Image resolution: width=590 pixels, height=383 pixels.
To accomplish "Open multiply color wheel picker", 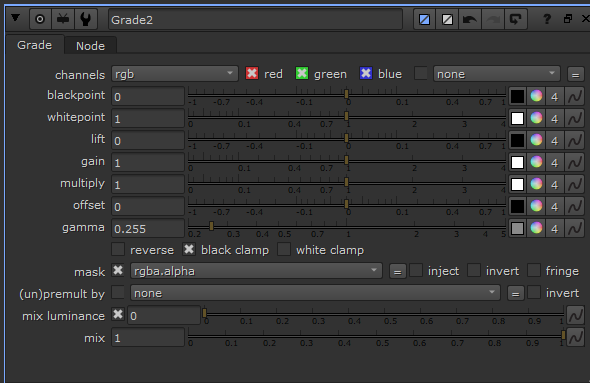I will coord(536,184).
